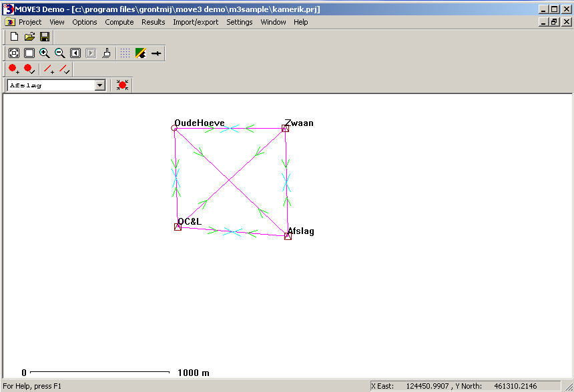This screenshot has width=574, height=392.
Task: Open the Compute menu
Action: pyautogui.click(x=119, y=22)
